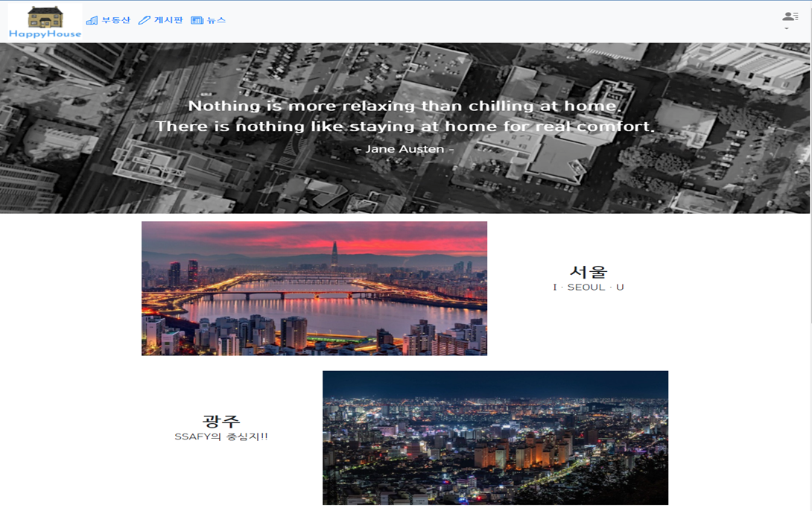
Task: Click the 광주 heading text
Action: (221, 421)
